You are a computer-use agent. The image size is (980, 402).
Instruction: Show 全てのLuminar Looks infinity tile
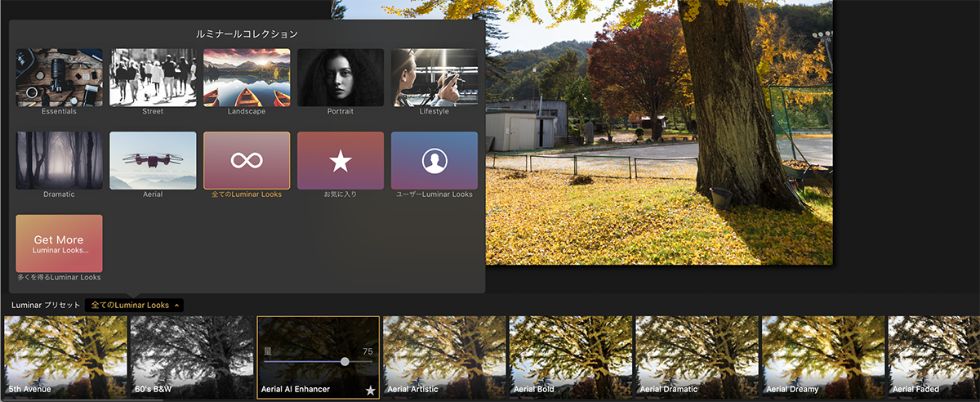(x=247, y=160)
